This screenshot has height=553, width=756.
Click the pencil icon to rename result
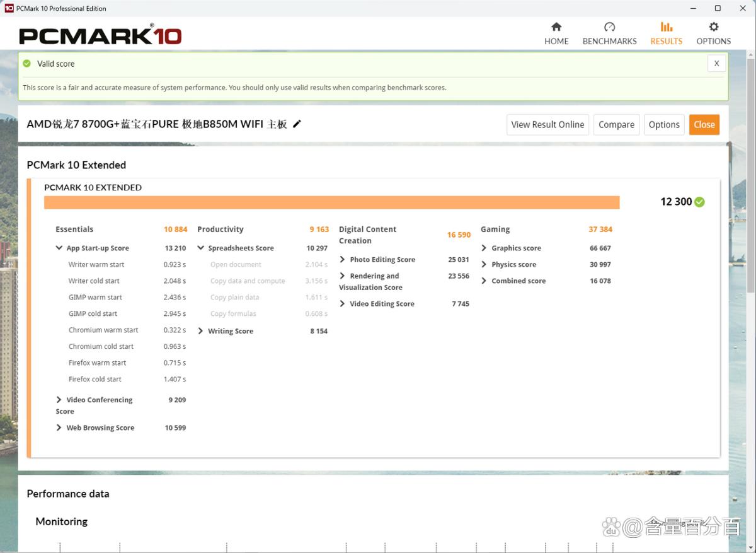pos(297,124)
